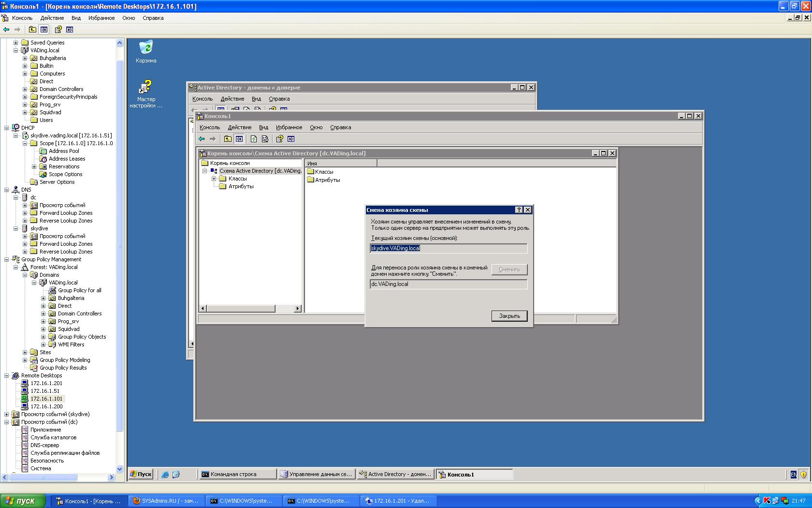Click the question mark help icon in dialog title
The image size is (812, 508).
tap(519, 210)
